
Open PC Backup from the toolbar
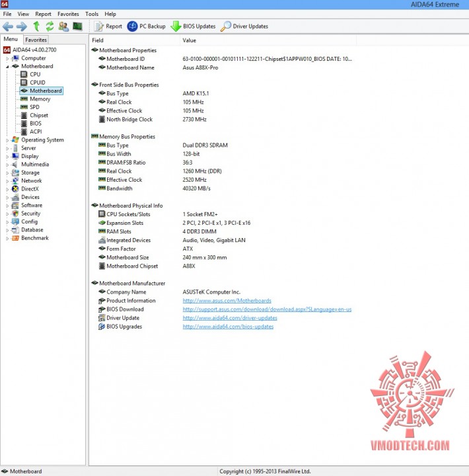pyautogui.click(x=146, y=26)
